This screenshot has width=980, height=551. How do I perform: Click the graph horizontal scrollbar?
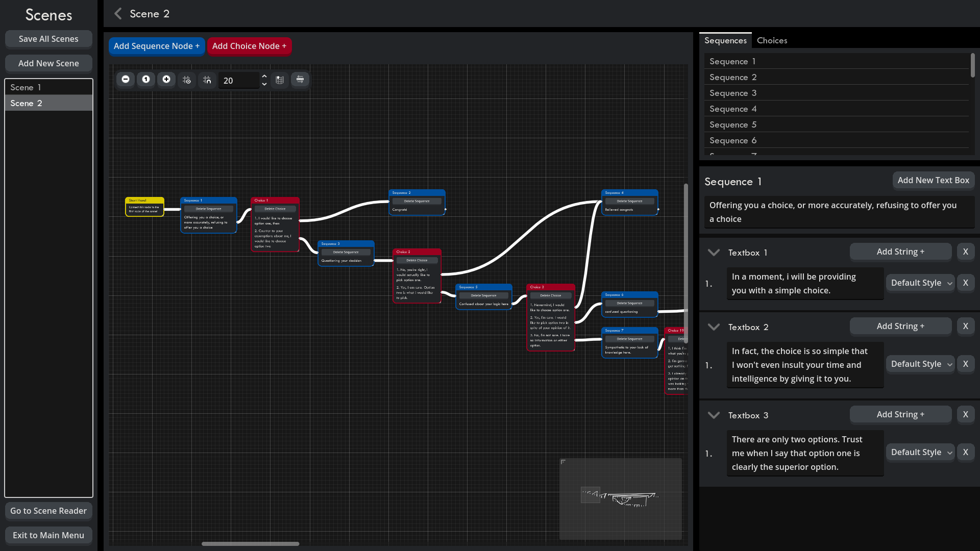click(x=250, y=544)
